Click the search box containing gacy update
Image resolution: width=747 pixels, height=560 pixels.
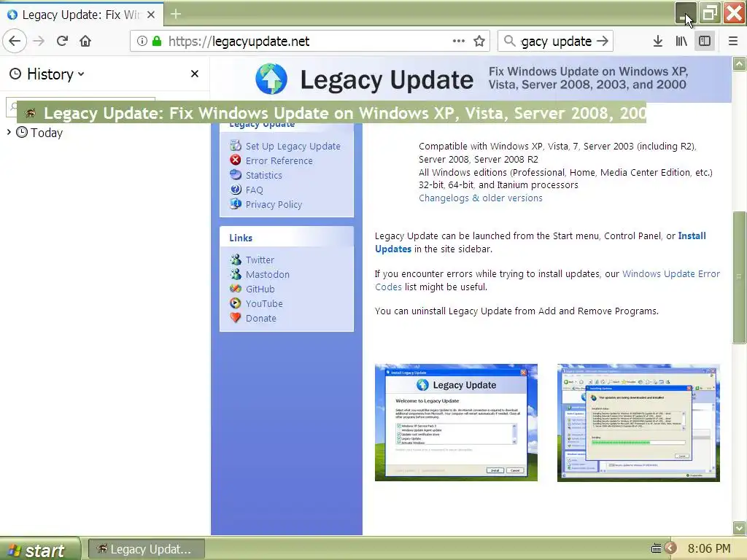coord(555,41)
